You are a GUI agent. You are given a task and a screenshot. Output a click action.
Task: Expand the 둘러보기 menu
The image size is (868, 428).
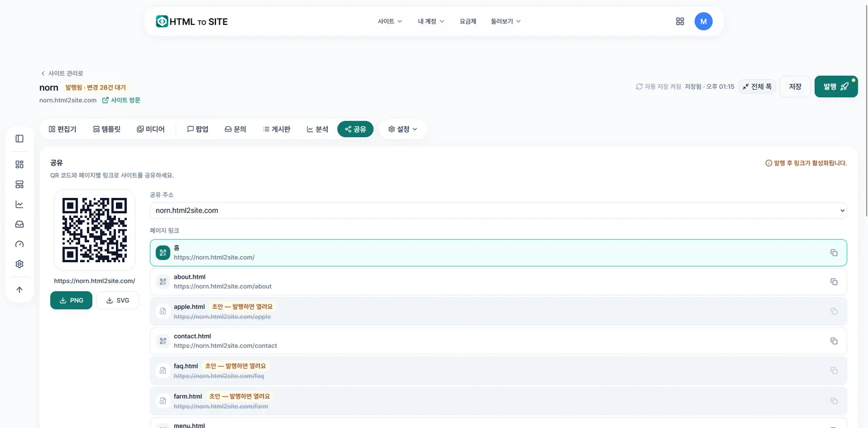point(506,21)
